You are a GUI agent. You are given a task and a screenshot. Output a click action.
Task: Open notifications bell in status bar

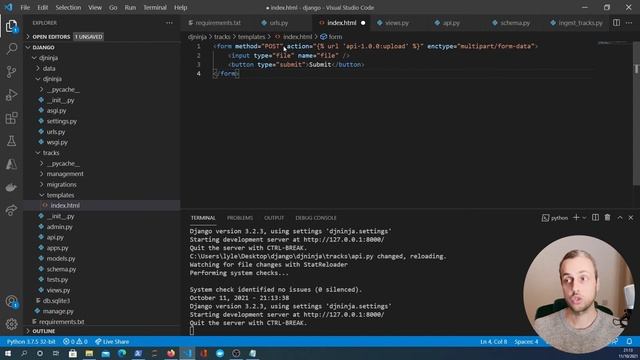(x=629, y=341)
